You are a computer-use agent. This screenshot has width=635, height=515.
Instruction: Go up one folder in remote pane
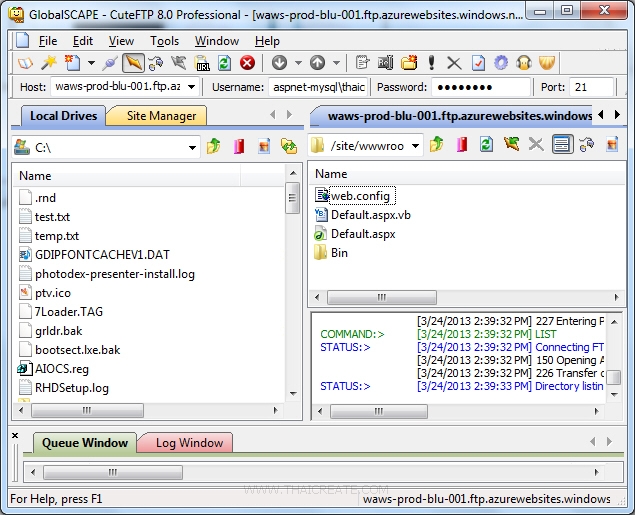tap(436, 144)
